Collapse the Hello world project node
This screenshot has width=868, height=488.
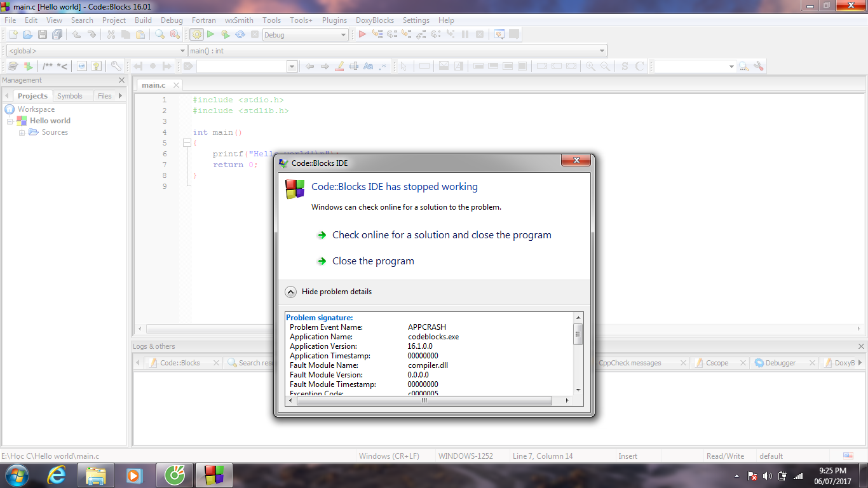point(10,121)
